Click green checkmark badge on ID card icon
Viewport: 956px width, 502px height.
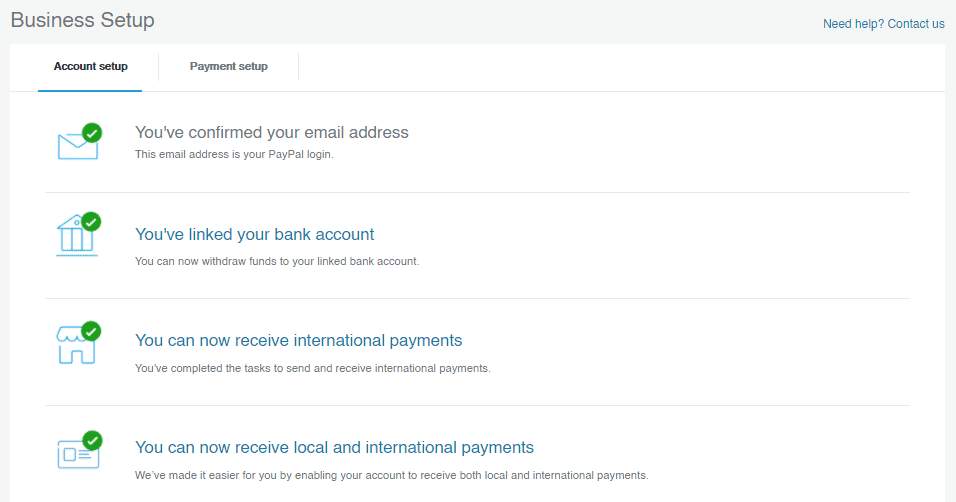click(x=93, y=440)
